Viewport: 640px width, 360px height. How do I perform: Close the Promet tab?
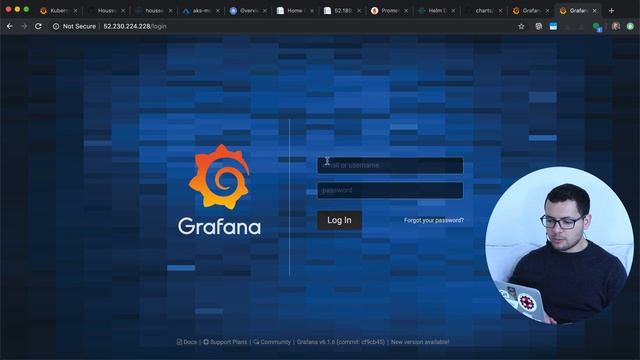[x=406, y=11]
